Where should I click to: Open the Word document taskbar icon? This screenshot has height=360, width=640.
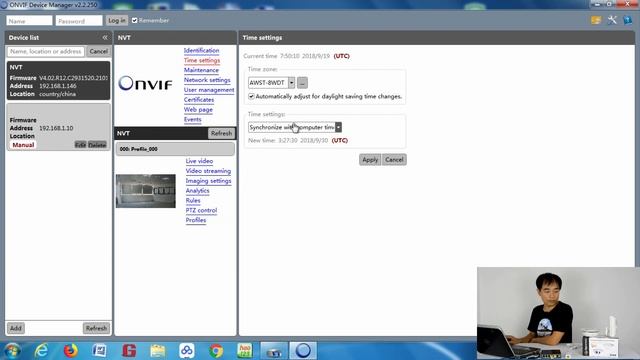tap(100, 351)
